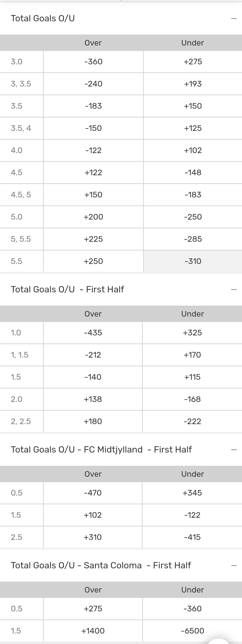Bet Over 5, 5.5 goals at +225
Image resolution: width=242 pixels, height=644 pixels.
(93, 239)
